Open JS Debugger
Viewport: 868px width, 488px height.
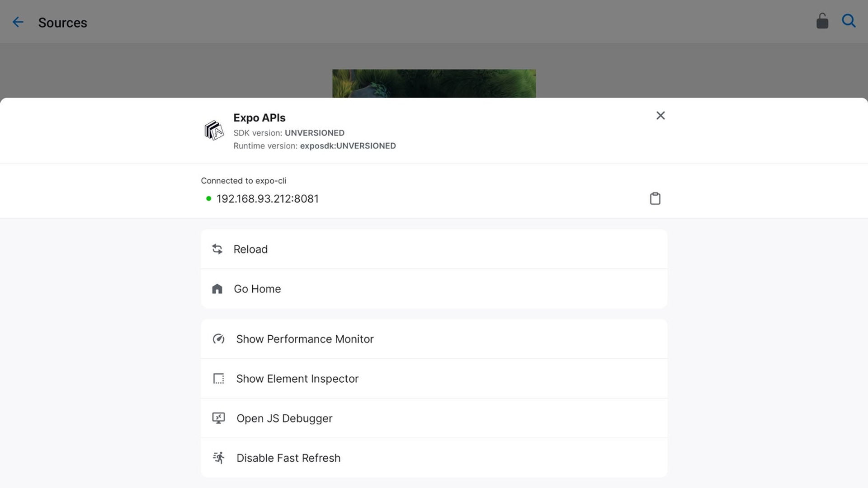(x=434, y=418)
